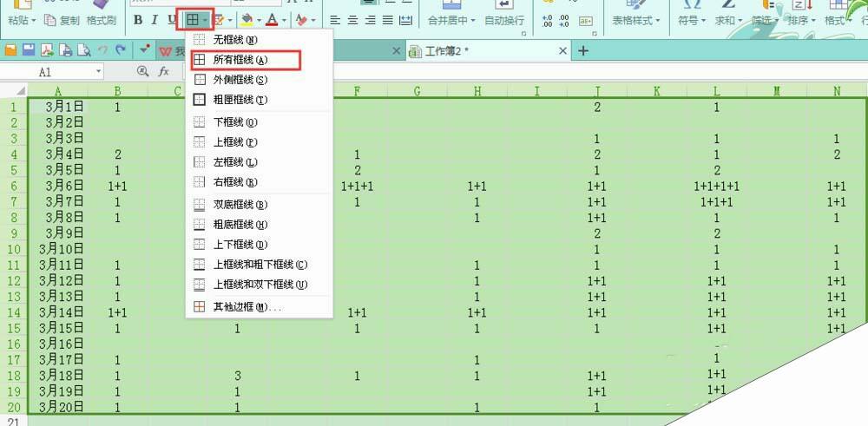This screenshot has width=868, height=426.
Task: Center text horizontally
Action: click(x=352, y=21)
